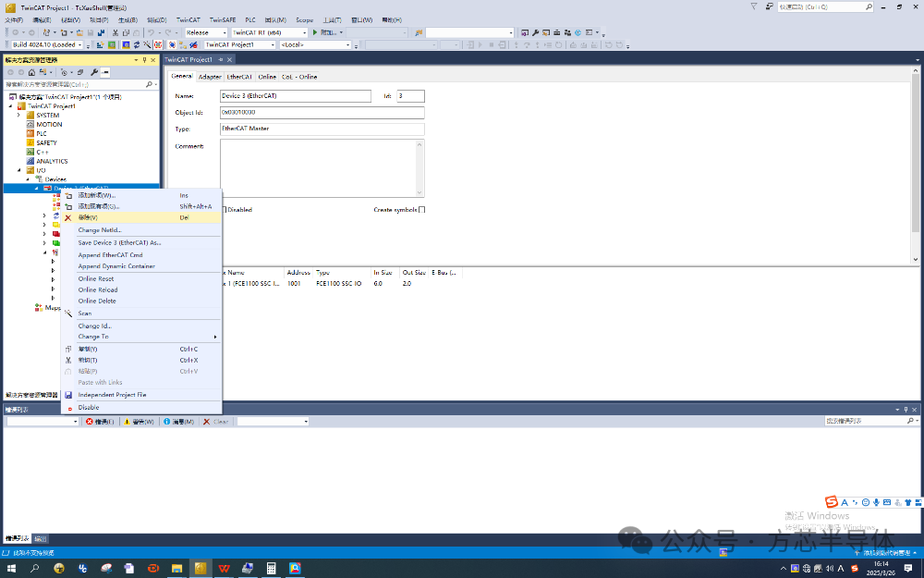924x578 pixels.
Task: Switch to the EtherCAT tab
Action: [x=239, y=77]
